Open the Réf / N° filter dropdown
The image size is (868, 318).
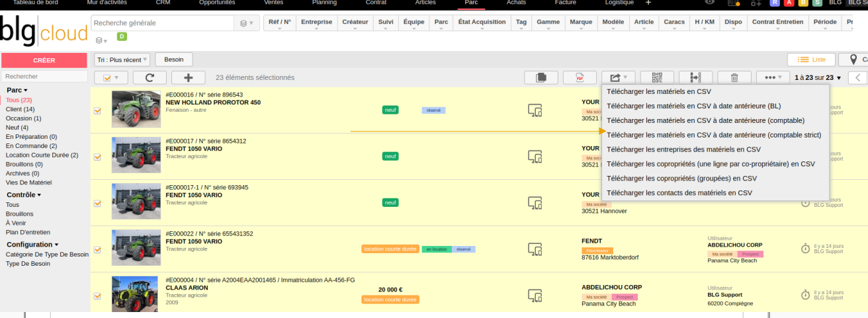click(x=280, y=22)
